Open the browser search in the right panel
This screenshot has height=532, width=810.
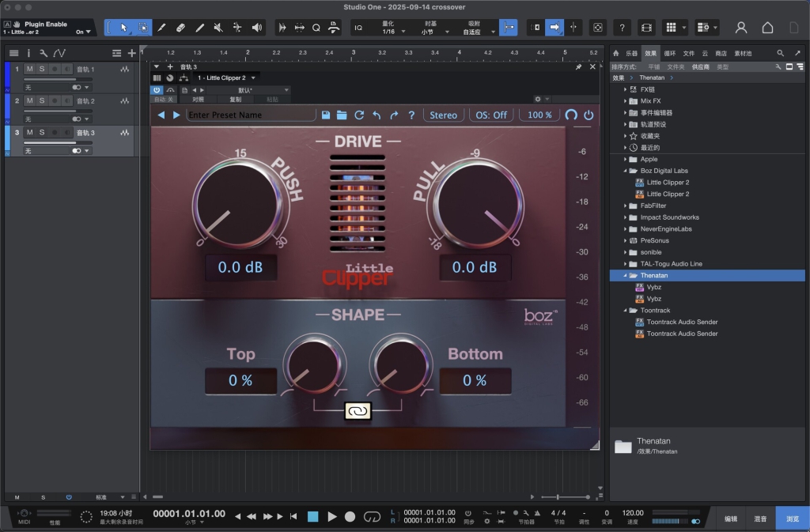[779, 53]
